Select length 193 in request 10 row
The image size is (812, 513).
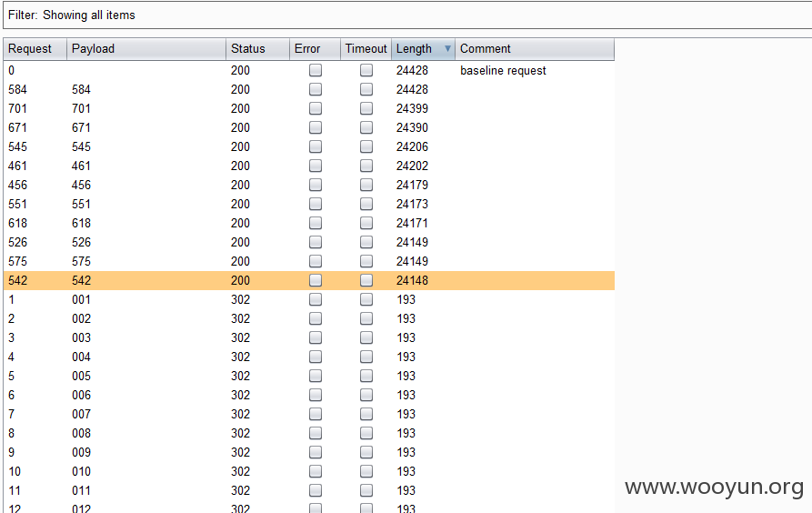[x=406, y=471]
